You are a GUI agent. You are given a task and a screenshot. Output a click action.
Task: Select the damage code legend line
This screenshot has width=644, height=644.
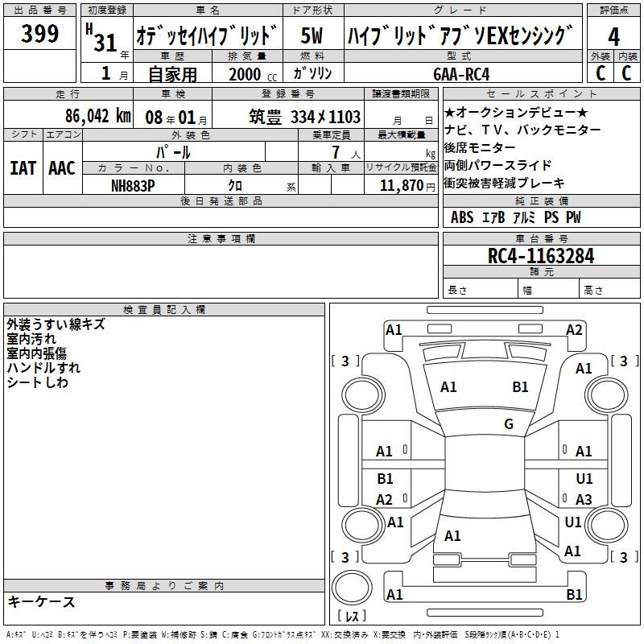coord(283,634)
